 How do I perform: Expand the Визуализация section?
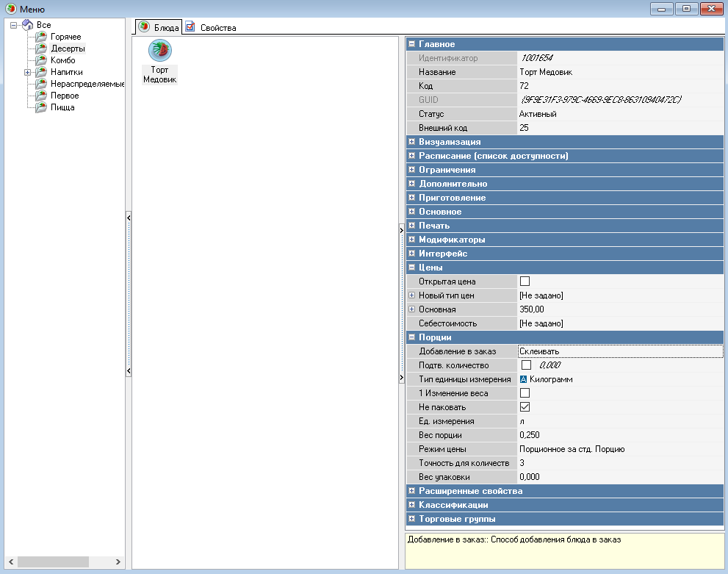coord(412,142)
